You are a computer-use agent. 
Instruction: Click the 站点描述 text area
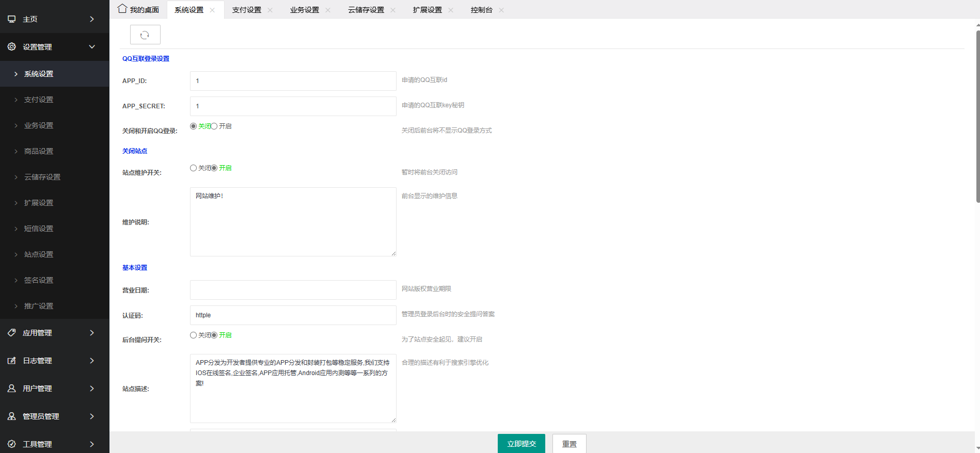[x=293, y=389]
